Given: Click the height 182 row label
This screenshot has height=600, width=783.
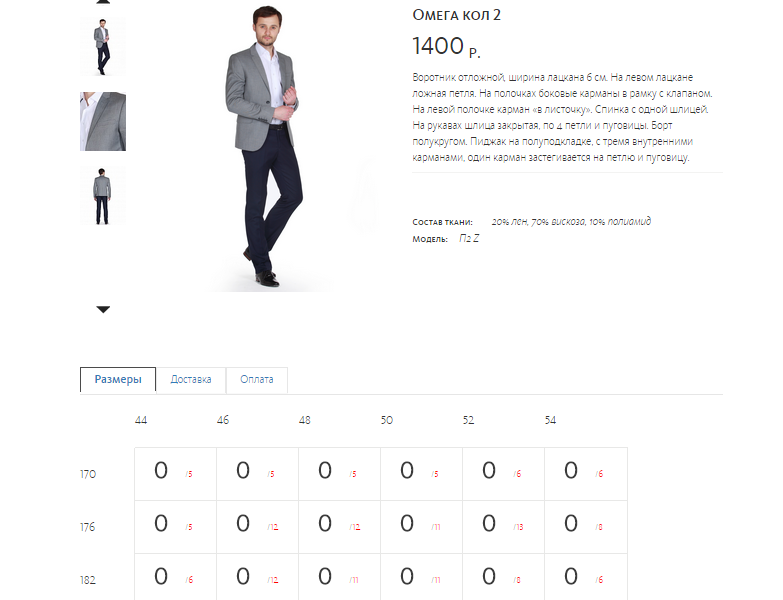Looking at the screenshot, I should 88,580.
